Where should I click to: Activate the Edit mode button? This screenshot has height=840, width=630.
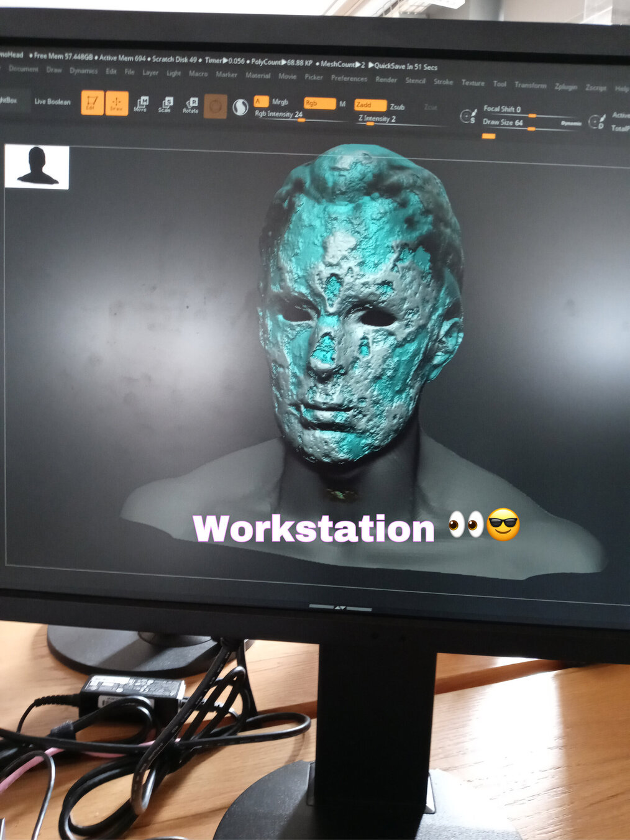pyautogui.click(x=92, y=103)
